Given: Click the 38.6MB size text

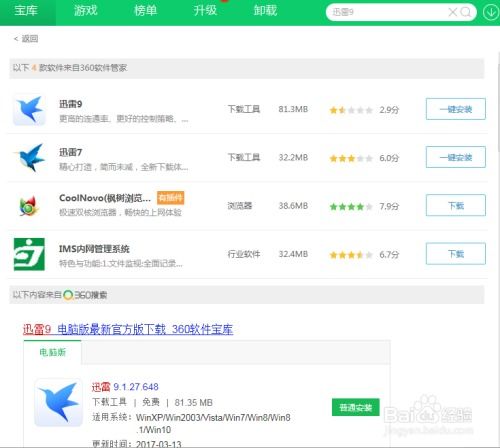Looking at the screenshot, I should [293, 206].
